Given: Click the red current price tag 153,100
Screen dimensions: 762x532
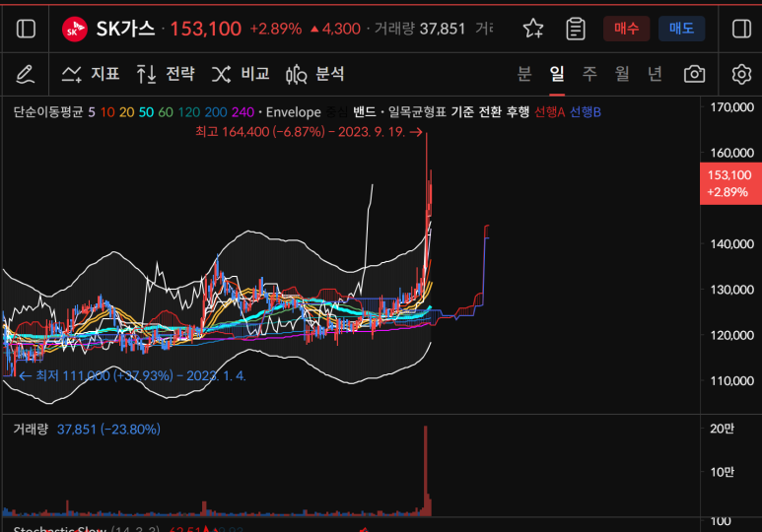Looking at the screenshot, I should [x=730, y=183].
